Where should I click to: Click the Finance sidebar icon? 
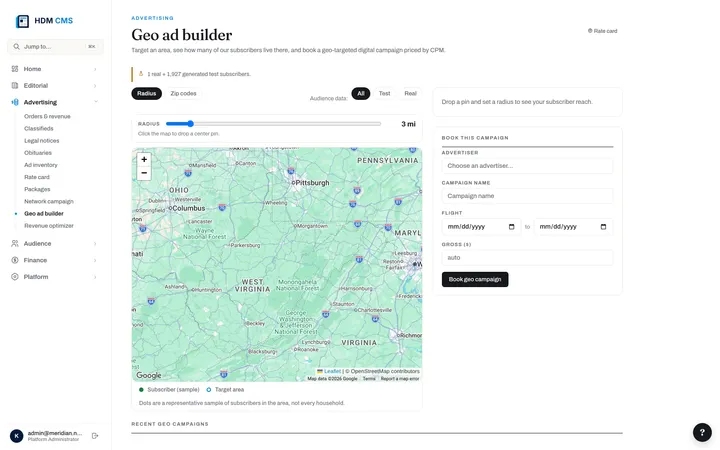pos(15,260)
